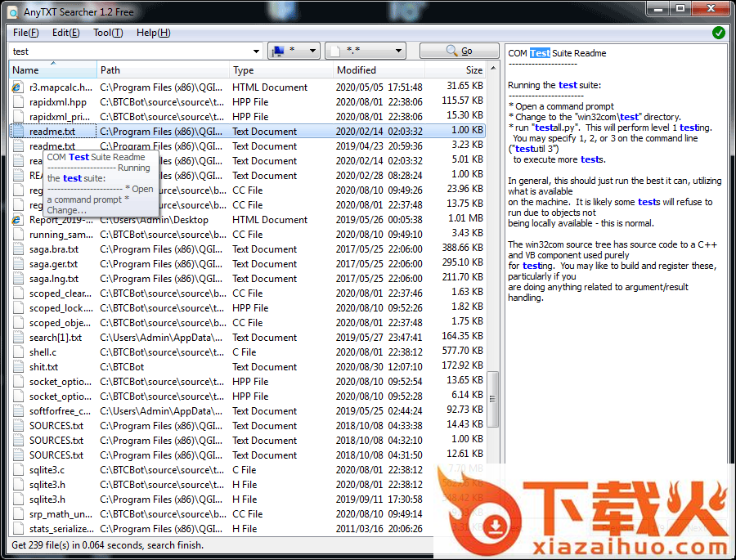Click the Report_2019 HTML document icon
Image resolution: width=736 pixels, height=560 pixels.
pyautogui.click(x=18, y=220)
